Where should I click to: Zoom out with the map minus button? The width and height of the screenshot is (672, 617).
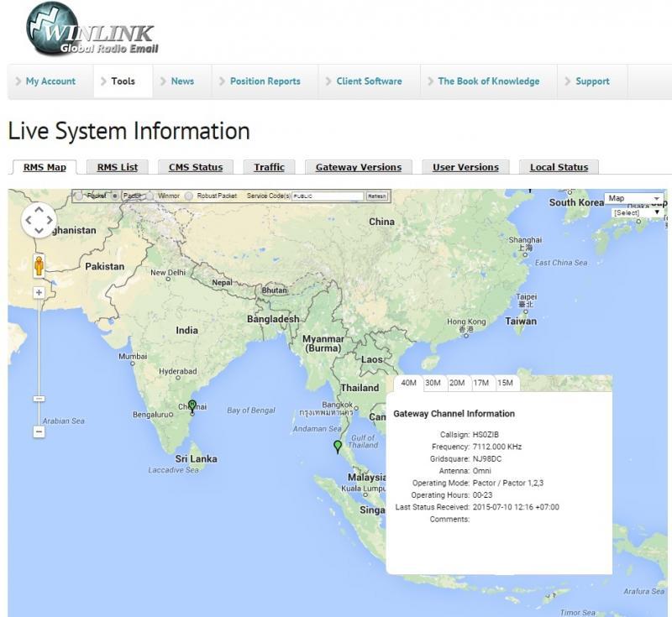pyautogui.click(x=39, y=431)
